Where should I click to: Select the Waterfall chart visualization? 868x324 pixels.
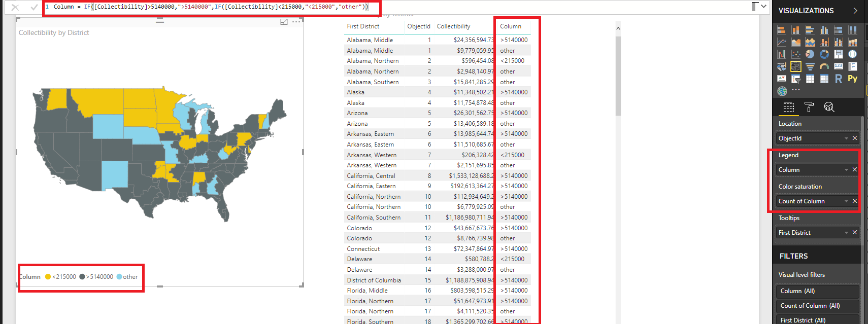(x=781, y=54)
